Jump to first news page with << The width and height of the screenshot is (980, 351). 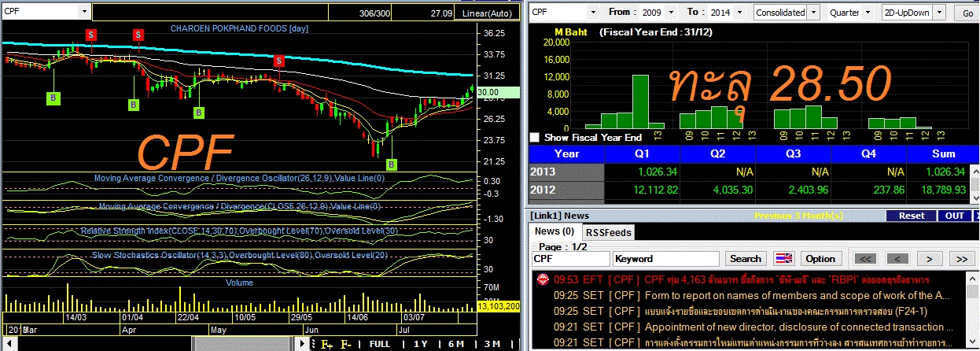point(864,258)
